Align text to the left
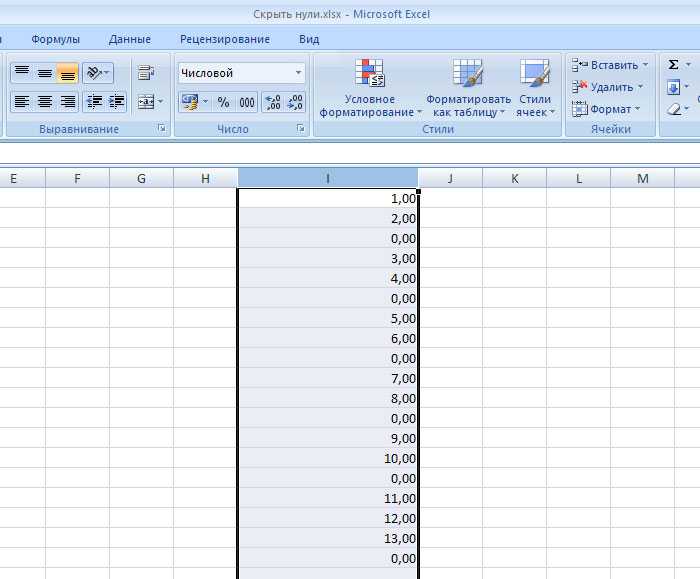The height and width of the screenshot is (579, 700). 22,102
